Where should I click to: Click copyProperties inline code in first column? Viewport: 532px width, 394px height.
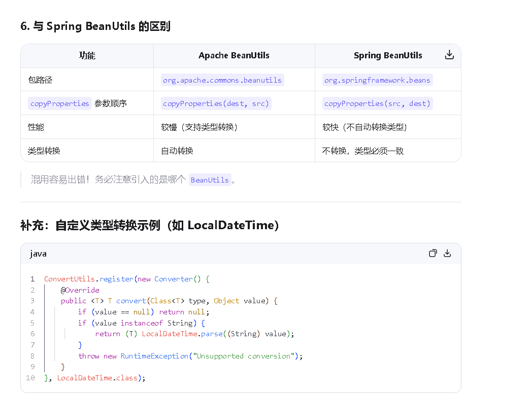60,103
